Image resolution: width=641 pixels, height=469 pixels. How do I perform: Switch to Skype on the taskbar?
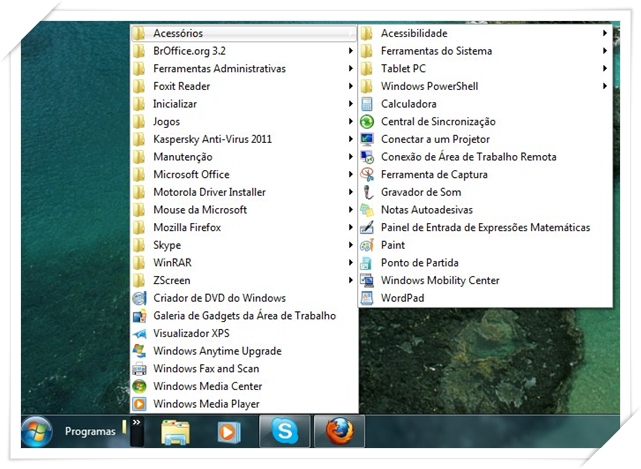coord(285,431)
